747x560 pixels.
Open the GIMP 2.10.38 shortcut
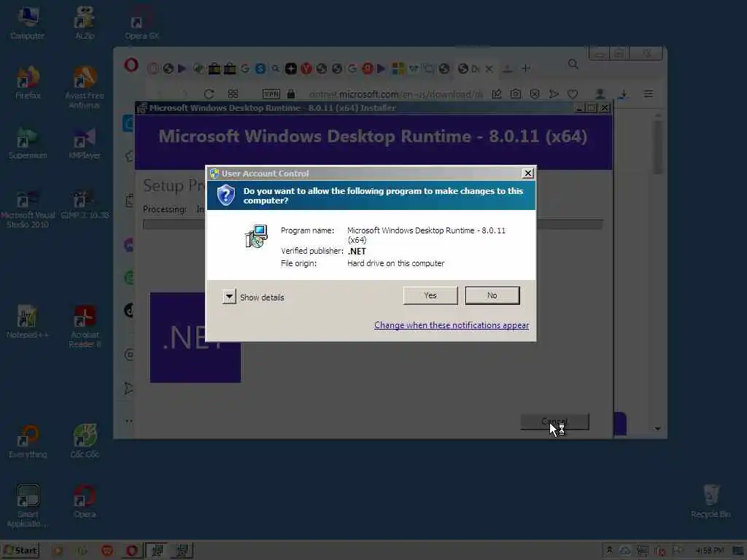pyautogui.click(x=85, y=205)
